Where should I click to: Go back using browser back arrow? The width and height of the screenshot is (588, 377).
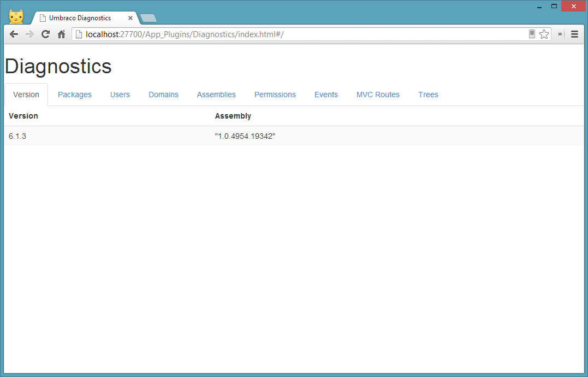point(14,34)
